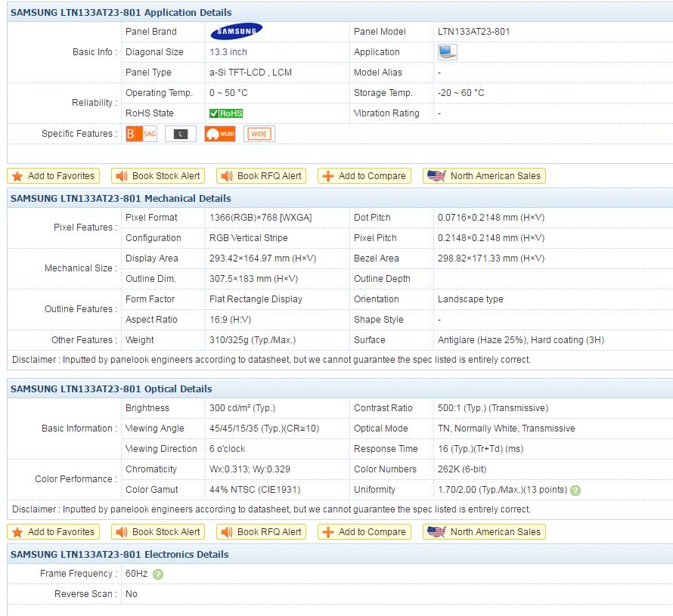Click Book Stock Alert above Electronics Details
Image resolution: width=673 pixels, height=616 pixels.
pyautogui.click(x=158, y=532)
